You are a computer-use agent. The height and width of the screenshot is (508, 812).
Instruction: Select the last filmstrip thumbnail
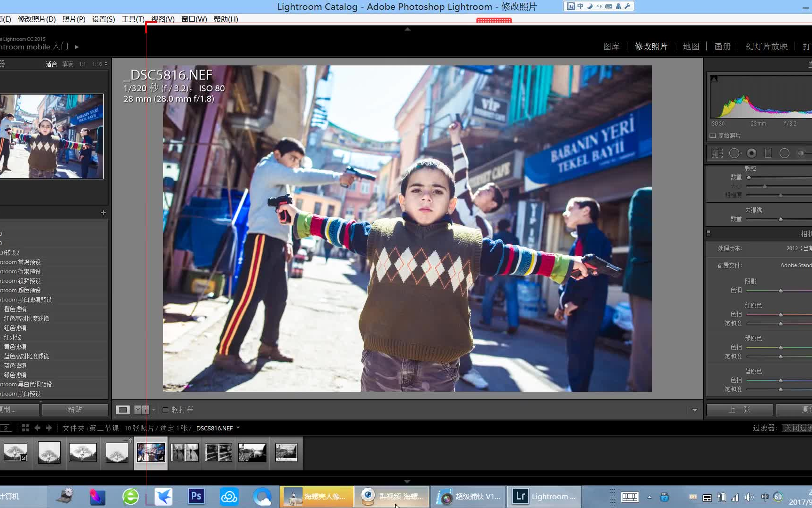pyautogui.click(x=286, y=452)
